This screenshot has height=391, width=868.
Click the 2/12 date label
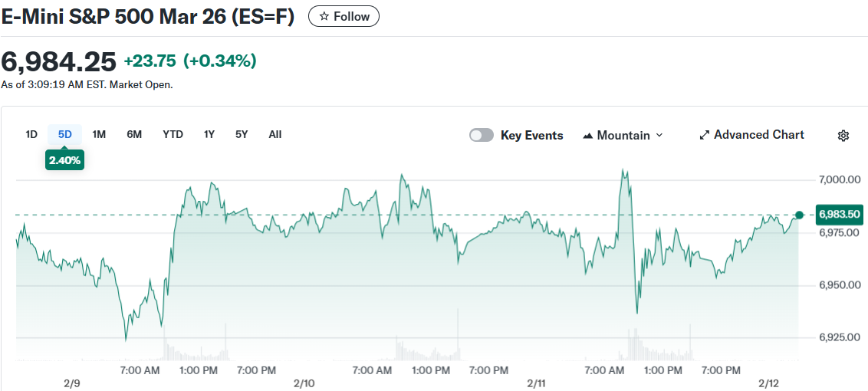click(769, 383)
